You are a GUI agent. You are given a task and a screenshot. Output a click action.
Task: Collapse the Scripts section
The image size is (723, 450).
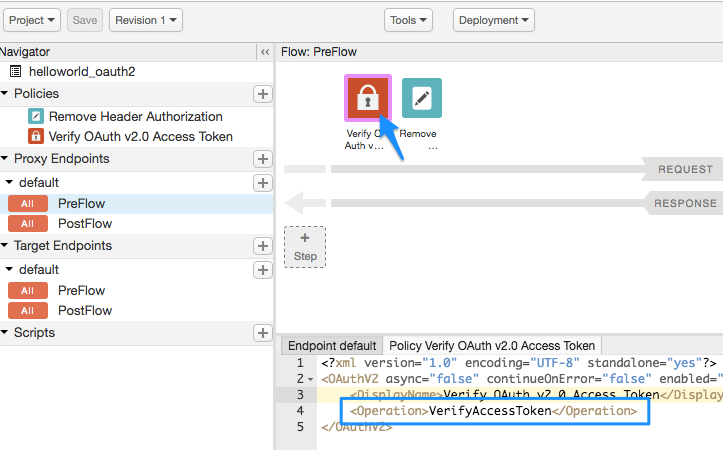6,333
